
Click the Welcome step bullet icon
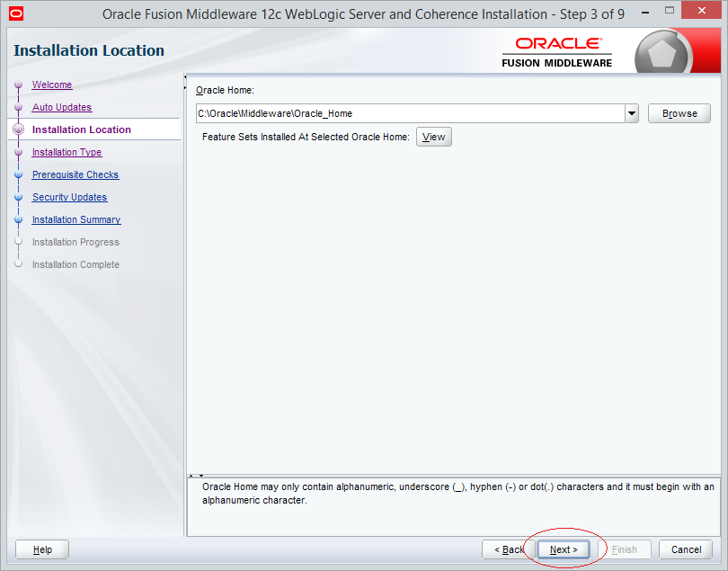(x=19, y=85)
